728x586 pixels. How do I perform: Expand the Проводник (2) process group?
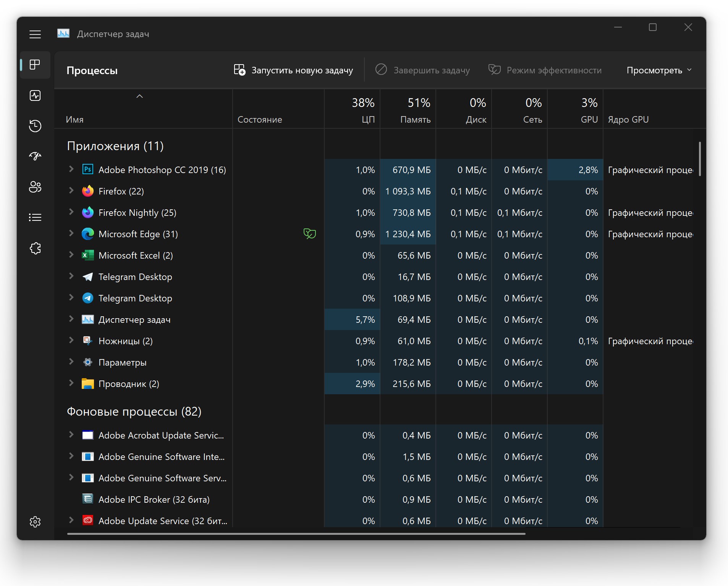coord(71,383)
